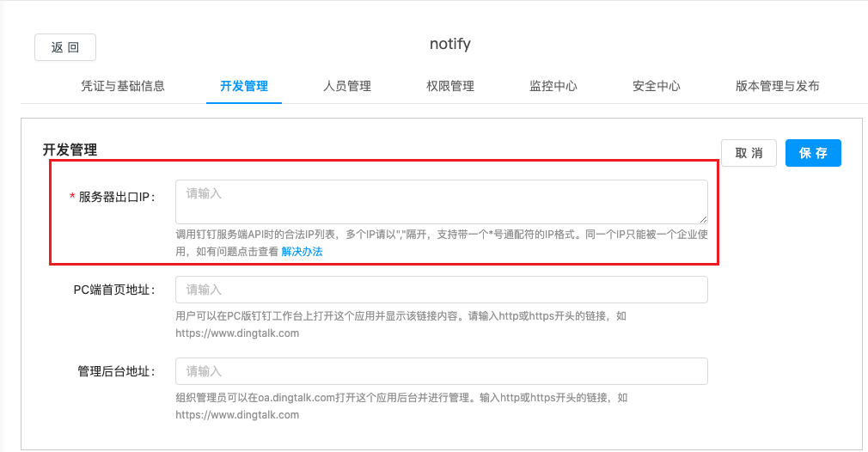This screenshot has width=868, height=452.
Task: Open the 解决办法 help link
Action: click(302, 251)
